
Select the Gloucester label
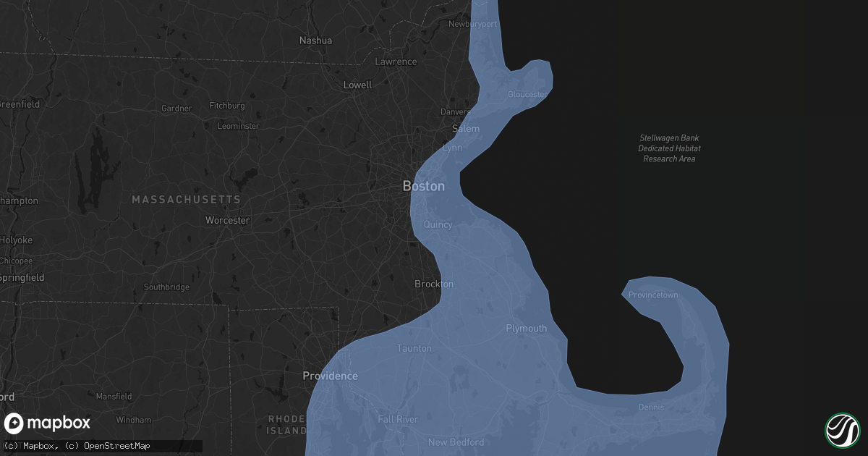[x=527, y=95]
